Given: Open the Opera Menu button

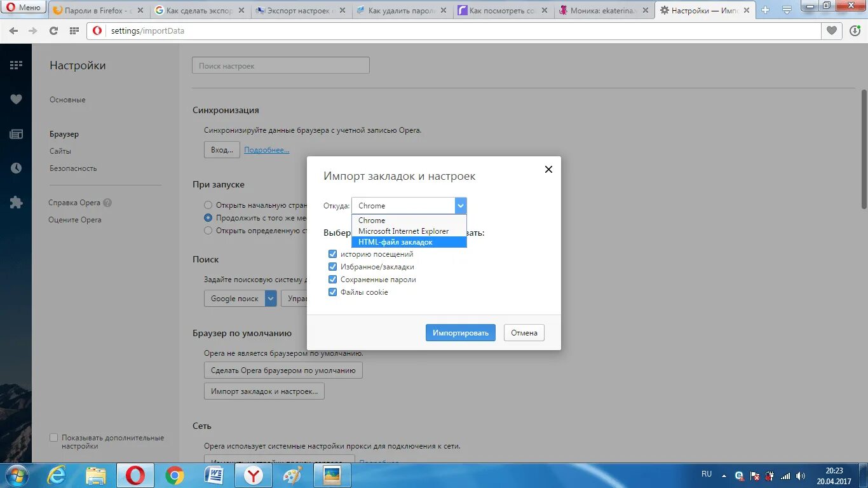Looking at the screenshot, I should pos(24,8).
